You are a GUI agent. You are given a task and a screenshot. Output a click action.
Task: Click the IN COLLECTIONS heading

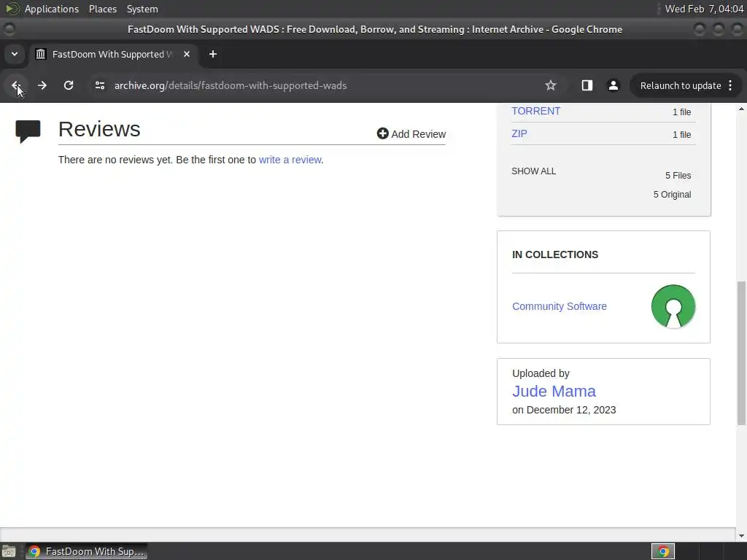click(555, 254)
